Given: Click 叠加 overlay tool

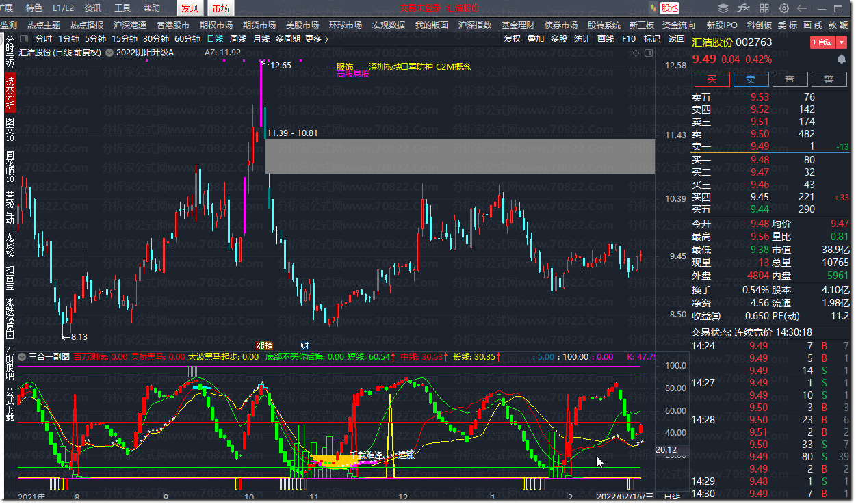Looking at the screenshot, I should click(x=536, y=39).
